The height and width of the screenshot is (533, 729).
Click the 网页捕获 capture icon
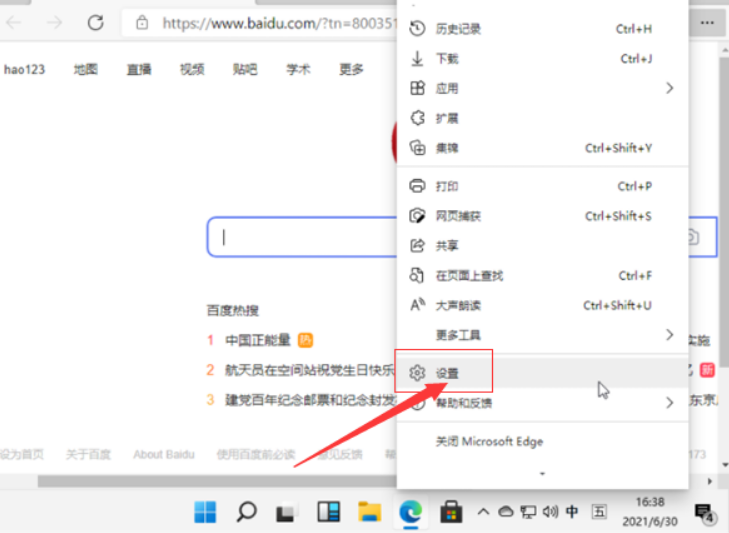click(x=417, y=216)
